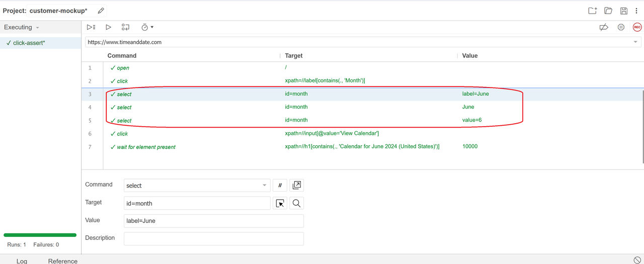Pause the test execution
The height and width of the screenshot is (264, 644).
[621, 27]
